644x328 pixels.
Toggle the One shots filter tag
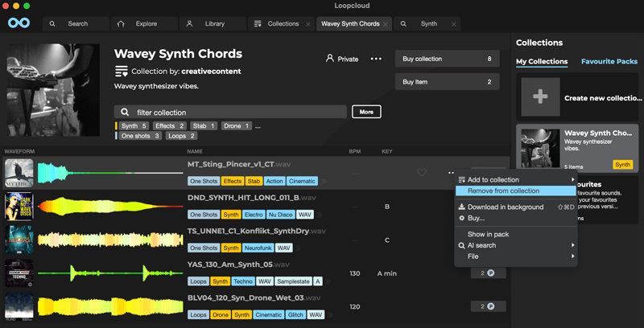point(140,137)
